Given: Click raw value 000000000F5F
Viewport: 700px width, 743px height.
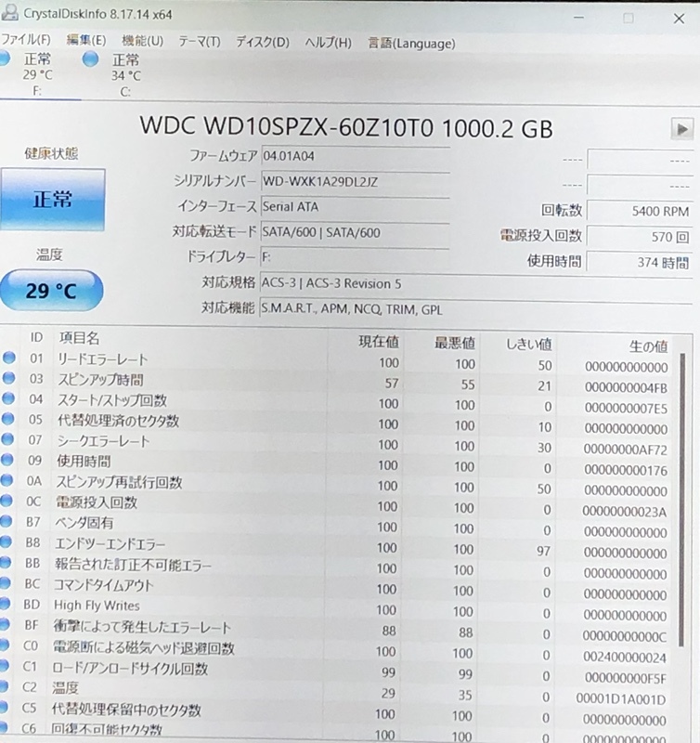Looking at the screenshot, I should [625, 679].
